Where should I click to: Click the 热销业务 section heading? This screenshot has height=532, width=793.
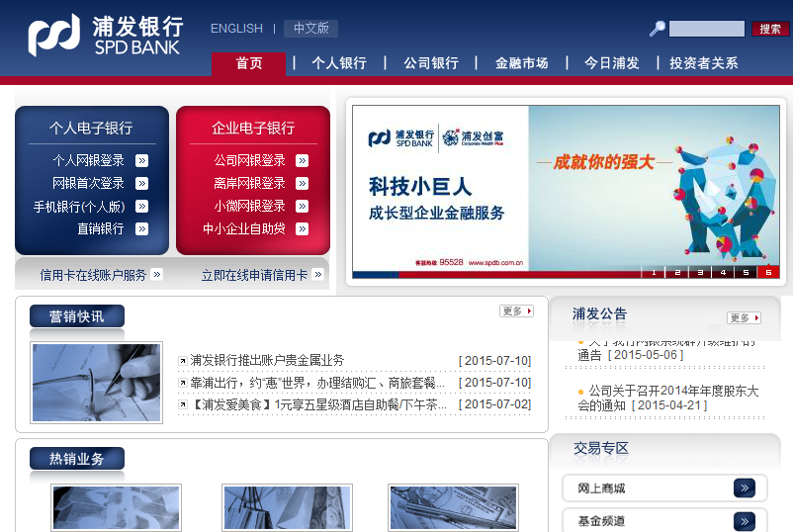pos(77,459)
